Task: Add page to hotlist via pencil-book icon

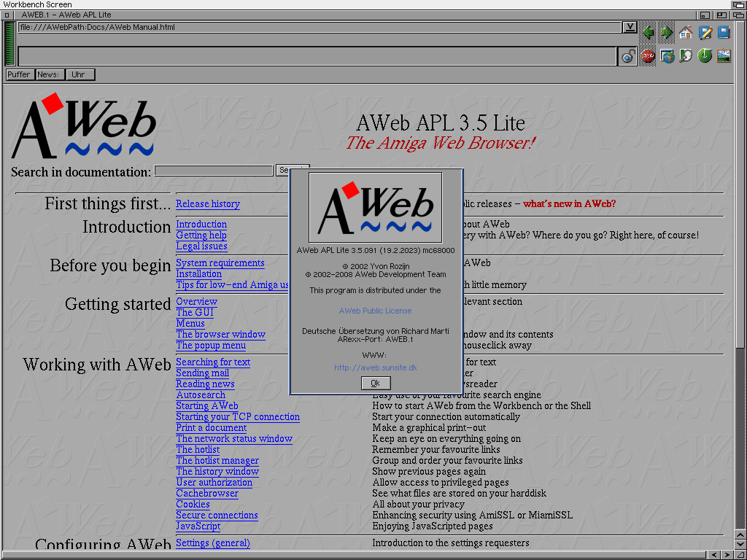Action: pyautogui.click(x=705, y=32)
